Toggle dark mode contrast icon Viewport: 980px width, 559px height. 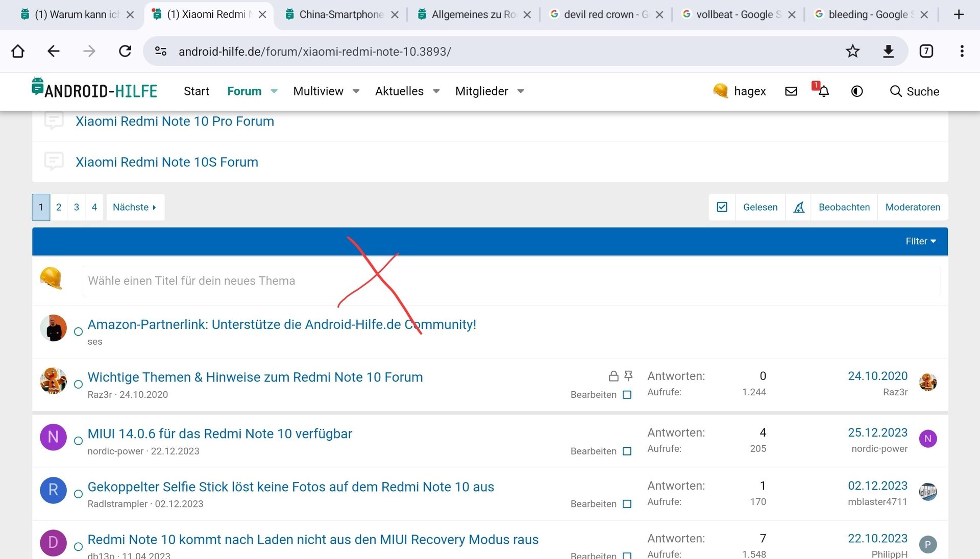[857, 91]
